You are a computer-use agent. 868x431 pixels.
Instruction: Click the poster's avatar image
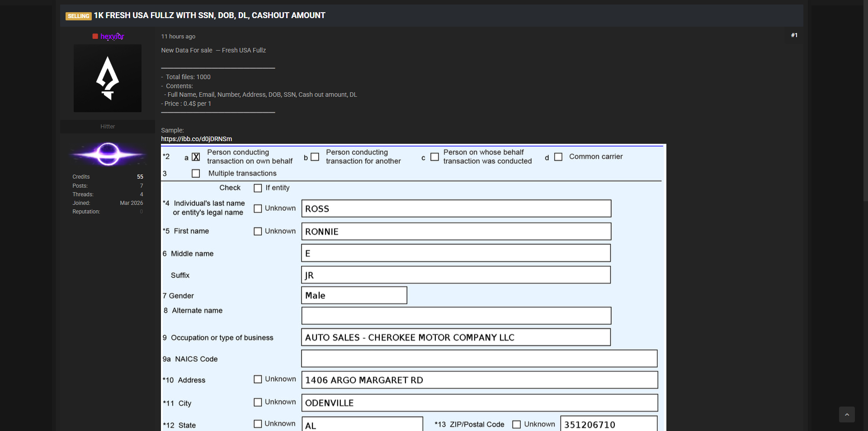[x=108, y=78]
